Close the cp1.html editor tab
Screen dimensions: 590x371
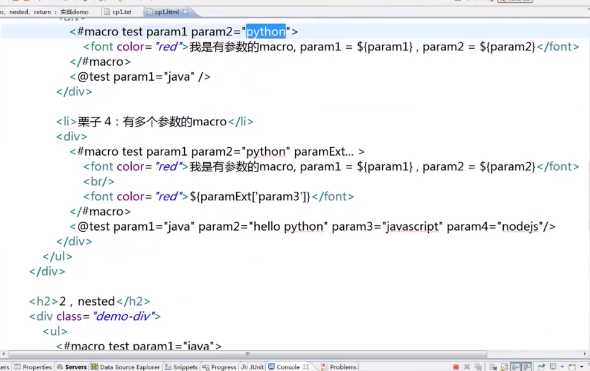click(x=186, y=12)
